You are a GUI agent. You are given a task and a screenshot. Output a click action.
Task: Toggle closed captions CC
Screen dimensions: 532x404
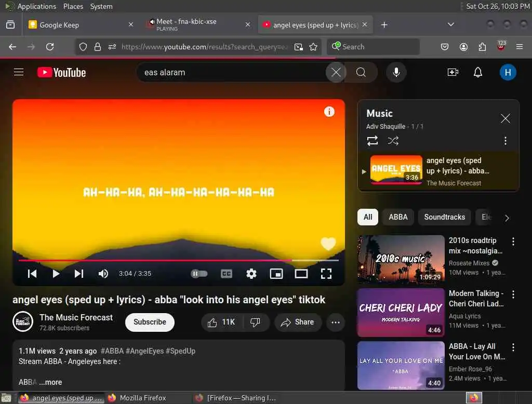(x=227, y=274)
